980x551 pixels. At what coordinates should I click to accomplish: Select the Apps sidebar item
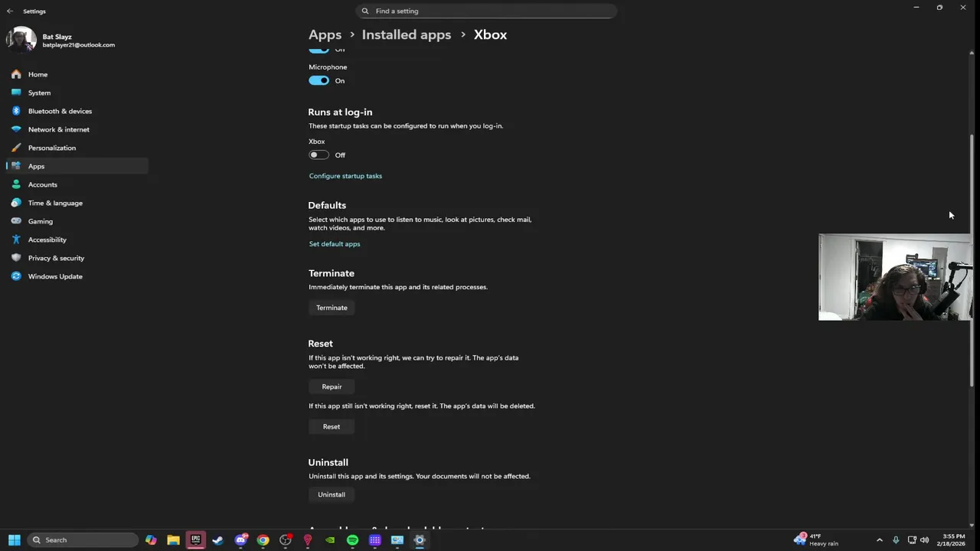[x=77, y=166]
